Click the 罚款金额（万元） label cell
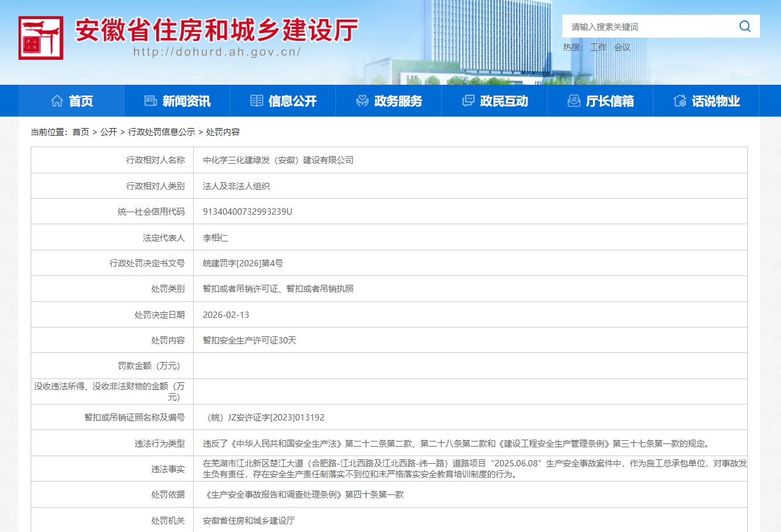781x532 pixels. point(112,366)
